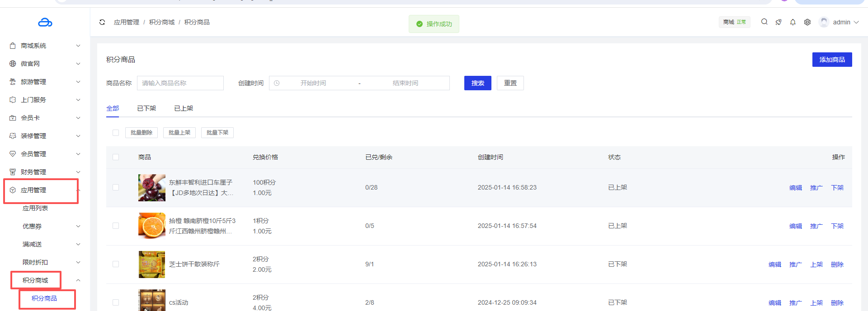Click the 添加商品 button
This screenshot has height=311, width=868.
(x=832, y=60)
